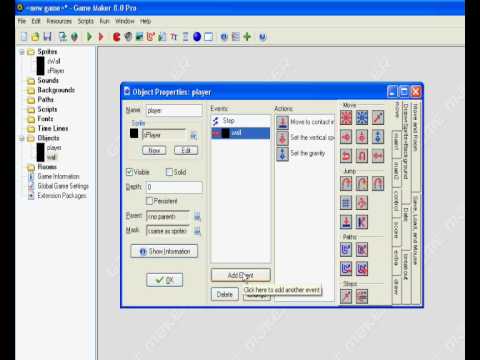Select the Step Avoiding action icon

point(362,296)
